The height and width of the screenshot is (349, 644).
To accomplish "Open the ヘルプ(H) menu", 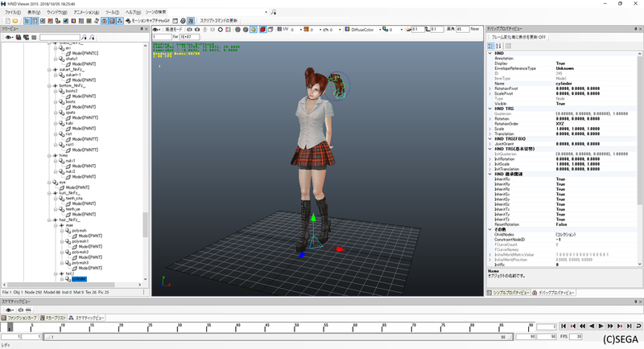I will pos(133,12).
